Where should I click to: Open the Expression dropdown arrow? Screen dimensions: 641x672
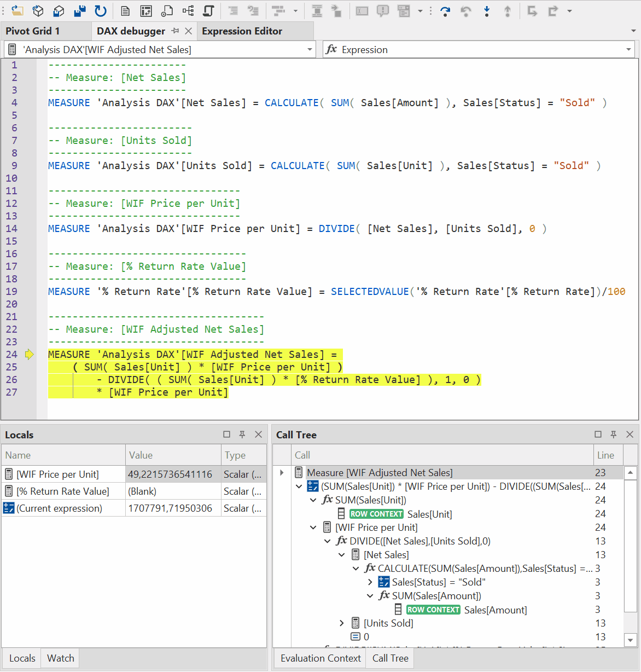(x=628, y=50)
